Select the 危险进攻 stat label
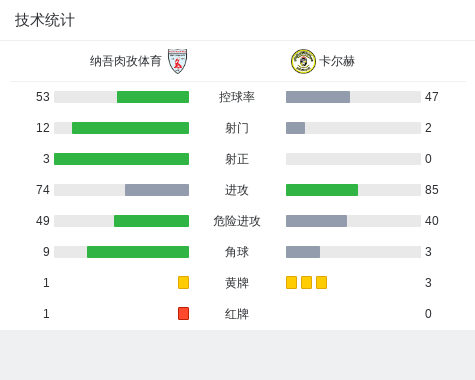 tap(237, 221)
